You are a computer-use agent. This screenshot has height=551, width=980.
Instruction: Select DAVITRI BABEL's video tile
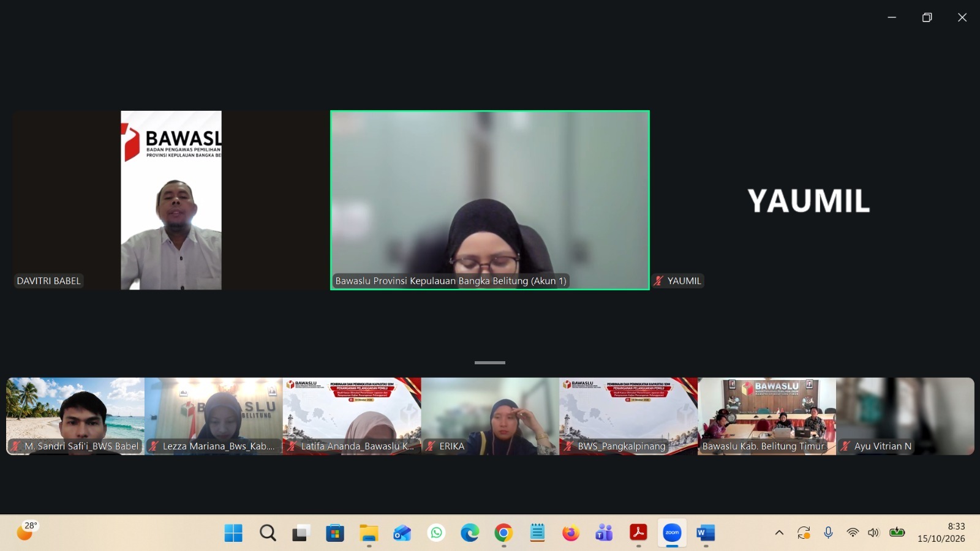point(171,200)
